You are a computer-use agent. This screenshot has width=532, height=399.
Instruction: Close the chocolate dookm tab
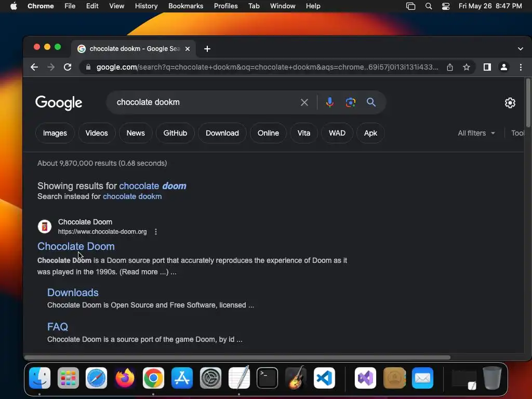click(187, 49)
